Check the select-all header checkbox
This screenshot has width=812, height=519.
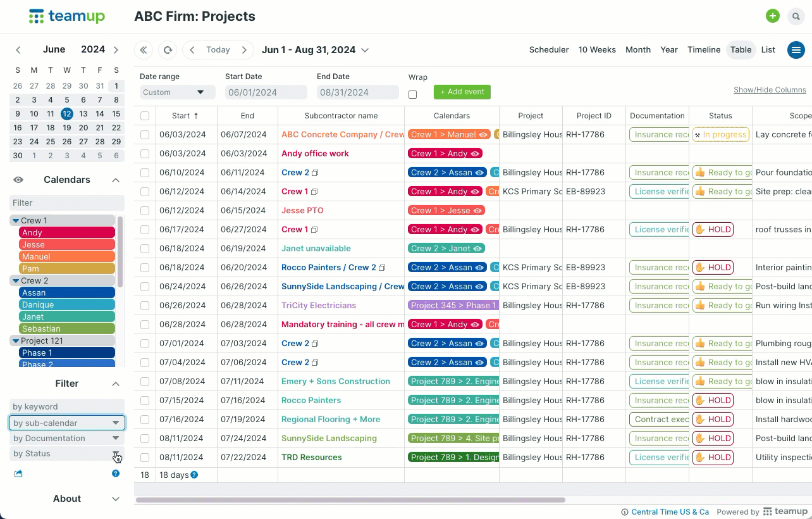145,116
